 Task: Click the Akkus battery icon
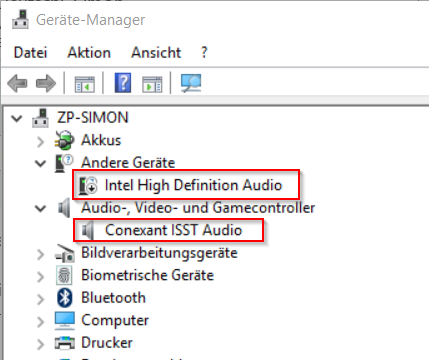coord(64,140)
